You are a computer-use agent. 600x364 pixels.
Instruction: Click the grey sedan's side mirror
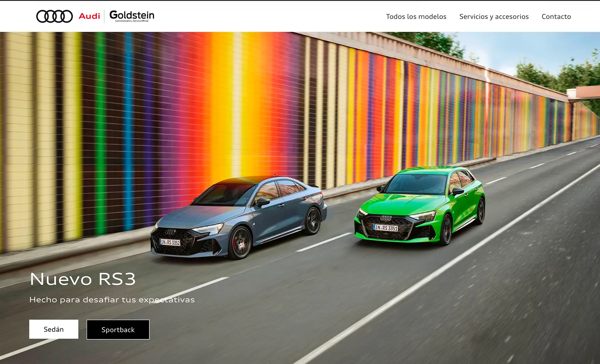click(x=263, y=202)
